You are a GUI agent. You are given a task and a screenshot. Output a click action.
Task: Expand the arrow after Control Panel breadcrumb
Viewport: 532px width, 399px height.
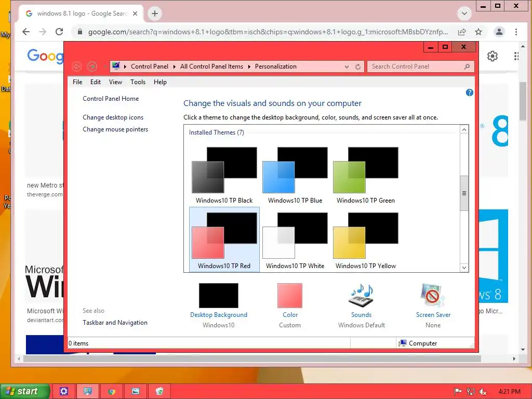click(x=175, y=66)
